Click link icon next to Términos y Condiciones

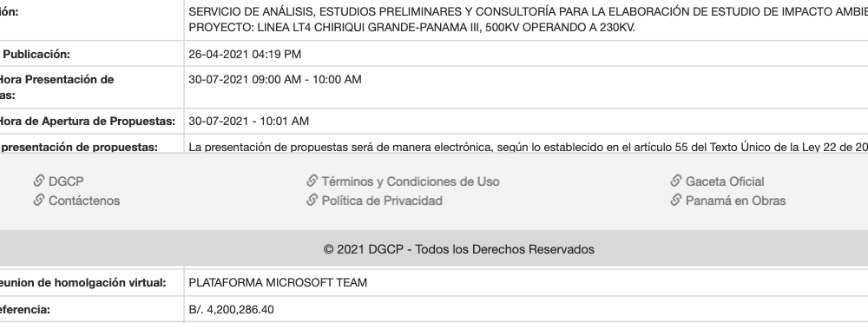312,181
